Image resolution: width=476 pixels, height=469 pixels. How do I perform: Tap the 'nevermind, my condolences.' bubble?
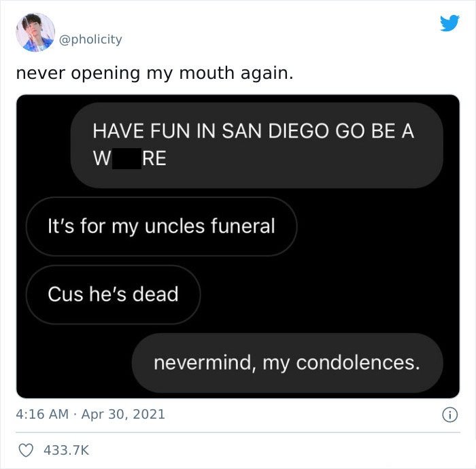coord(287,363)
